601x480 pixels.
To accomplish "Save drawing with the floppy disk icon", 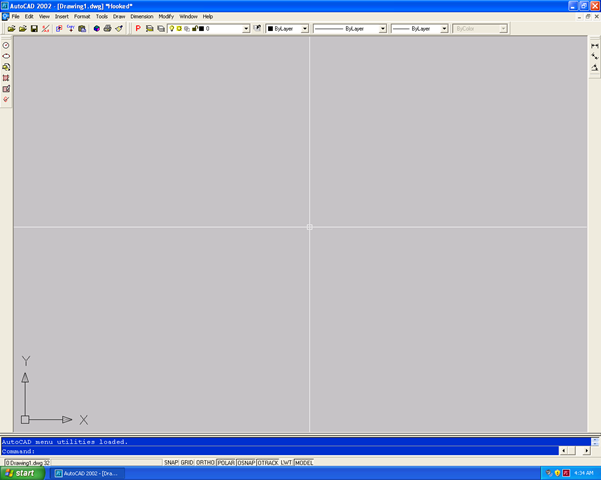I will point(34,29).
